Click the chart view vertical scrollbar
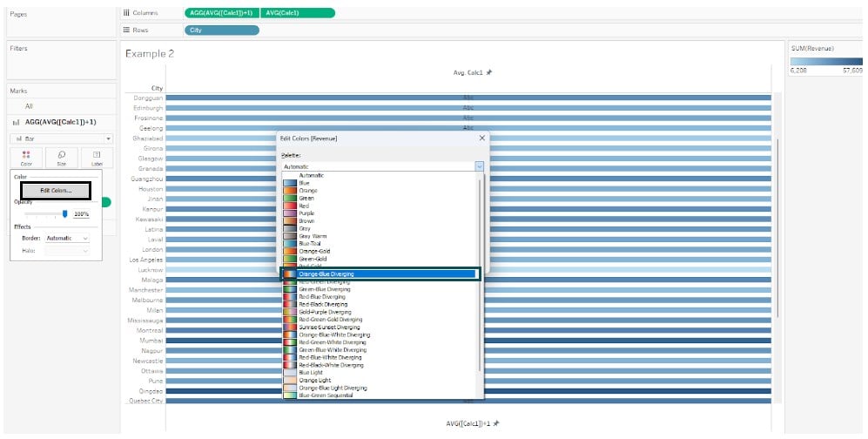This screenshot has width=868, height=439. pyautogui.click(x=777, y=227)
